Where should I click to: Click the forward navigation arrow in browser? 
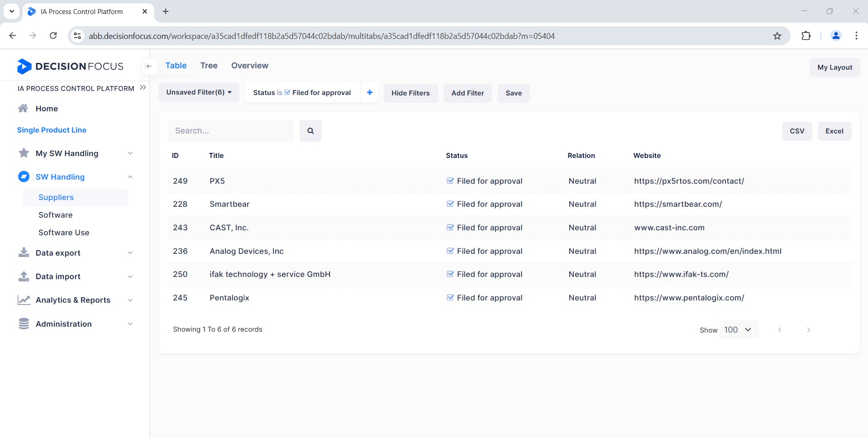(x=33, y=36)
